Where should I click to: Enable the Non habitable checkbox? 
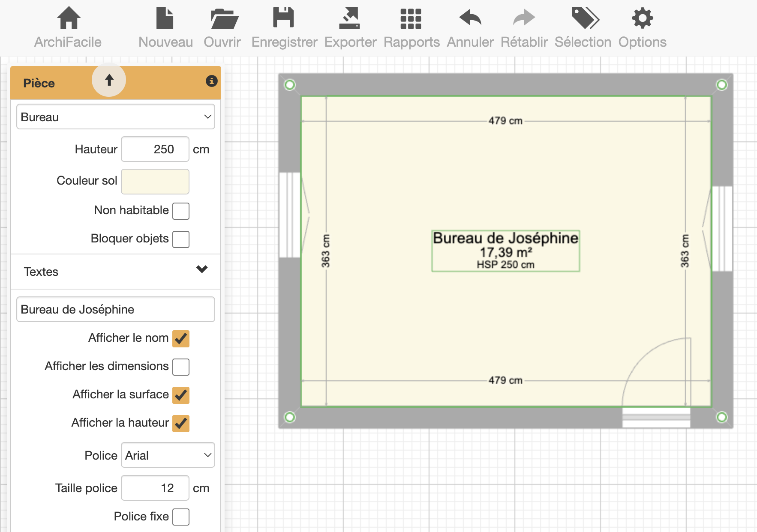click(x=181, y=211)
